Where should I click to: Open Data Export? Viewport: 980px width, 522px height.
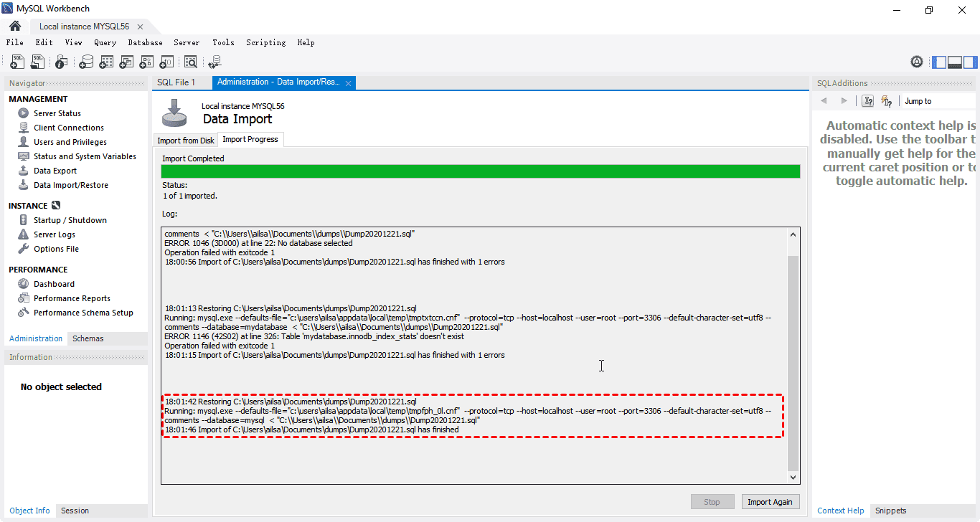[55, 171]
